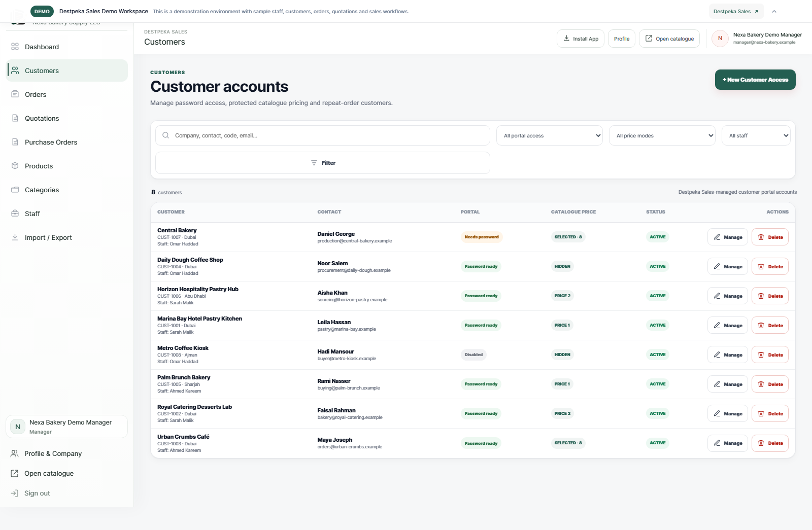Click the trash icon for Central Bakery
This screenshot has height=530, width=812.
(x=761, y=237)
